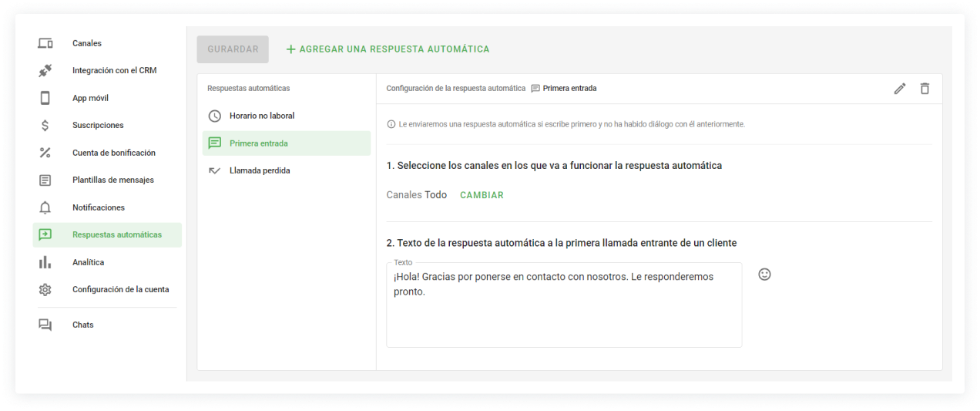
Task: Click the Analítica bar chart icon
Action: point(45,262)
